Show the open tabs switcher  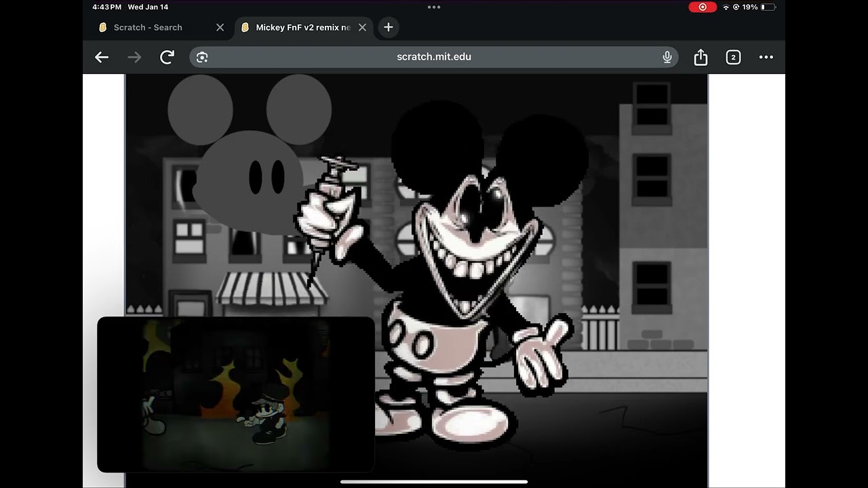coord(733,58)
